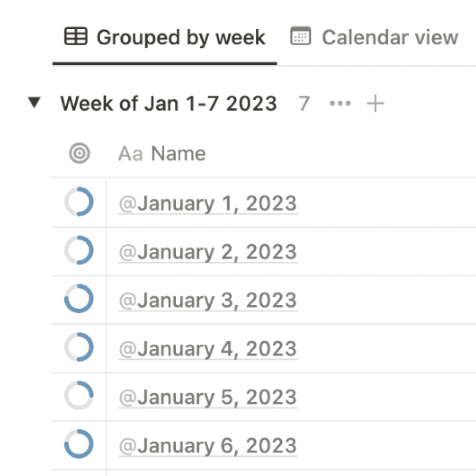The height and width of the screenshot is (476, 476).
Task: Click the Aa icon in the Name column header
Action: point(130,154)
